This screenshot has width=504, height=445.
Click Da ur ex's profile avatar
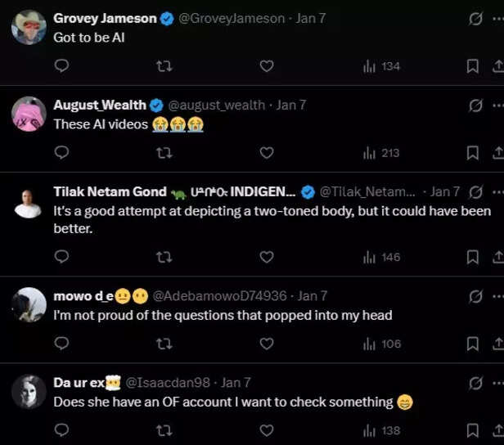[29, 392]
